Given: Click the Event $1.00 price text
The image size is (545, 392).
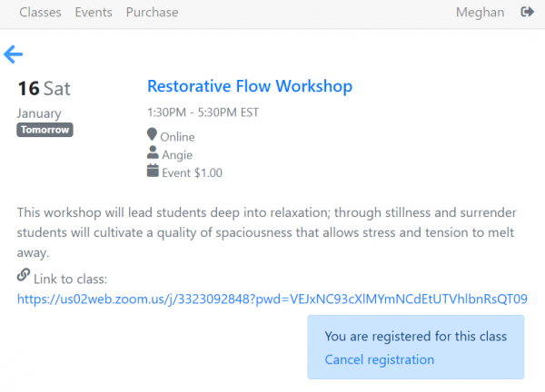Looking at the screenshot, I should coord(192,172).
